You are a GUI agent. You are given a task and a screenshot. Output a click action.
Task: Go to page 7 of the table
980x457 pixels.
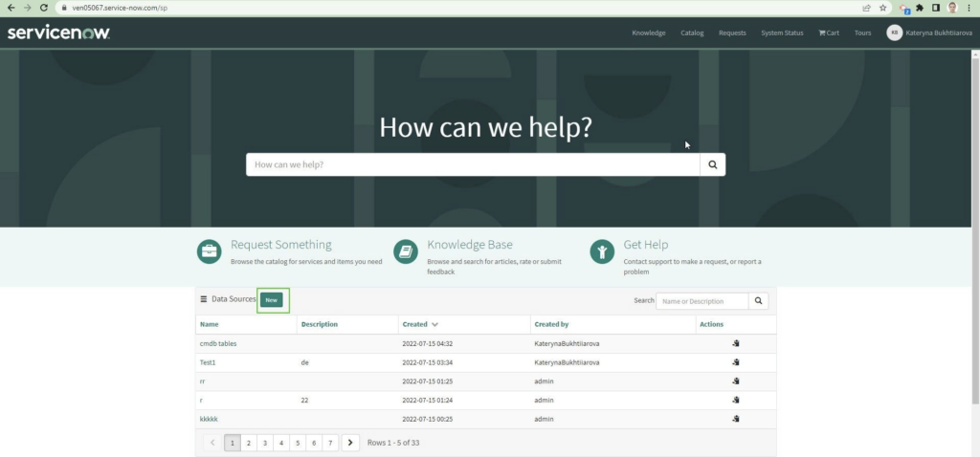330,443
